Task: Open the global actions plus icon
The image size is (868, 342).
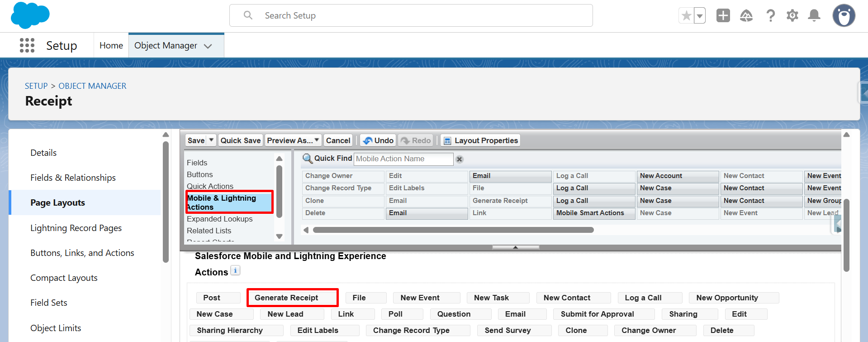Action: (x=723, y=16)
